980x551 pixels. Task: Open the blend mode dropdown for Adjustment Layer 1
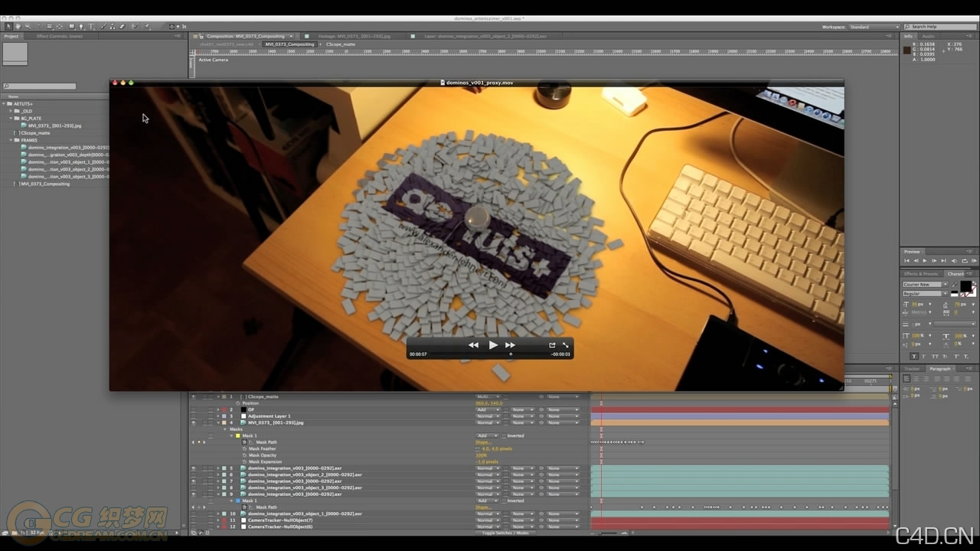pyautogui.click(x=488, y=416)
